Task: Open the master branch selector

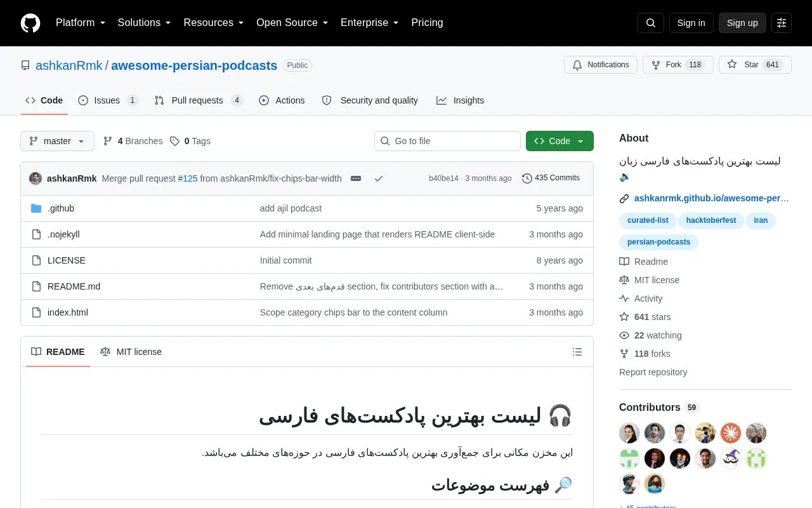Action: [x=57, y=141]
